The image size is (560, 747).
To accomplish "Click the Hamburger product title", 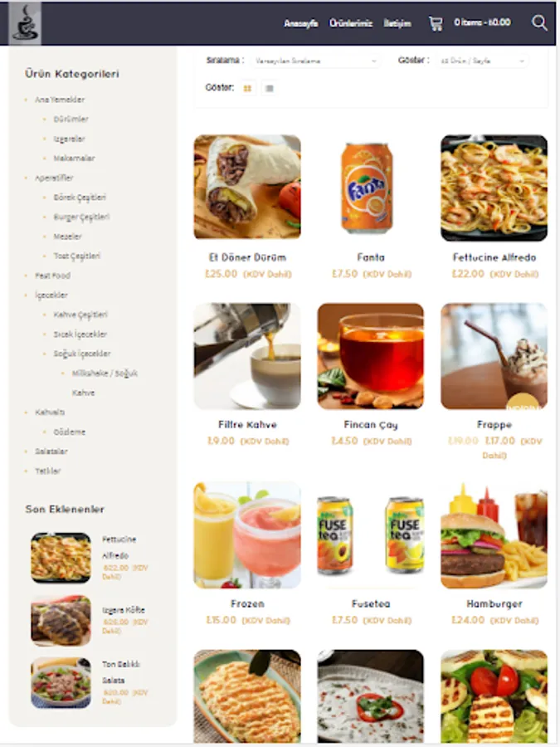I will pyautogui.click(x=494, y=604).
